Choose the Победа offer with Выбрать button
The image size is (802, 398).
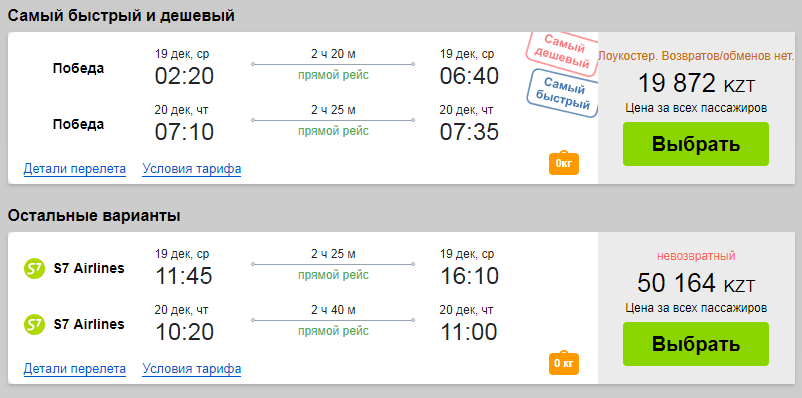(x=696, y=144)
